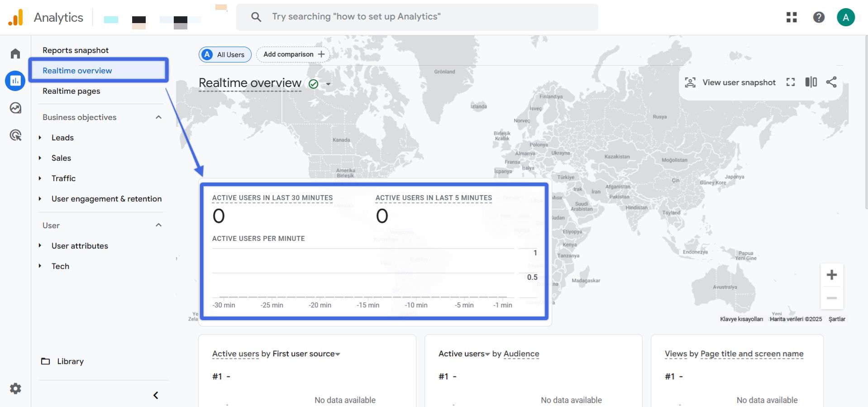This screenshot has height=407, width=868.
Task: Open the Home icon in left rail
Action: 15,53
